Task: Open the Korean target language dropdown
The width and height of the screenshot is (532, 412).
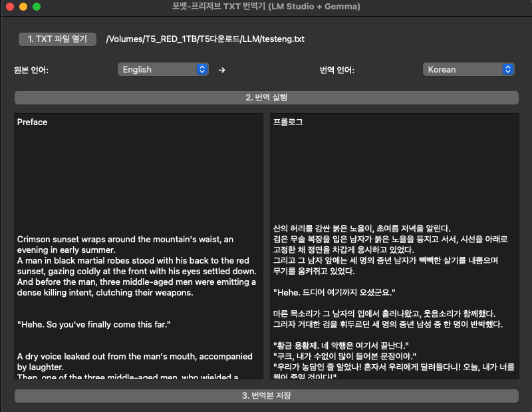Action: (x=469, y=69)
